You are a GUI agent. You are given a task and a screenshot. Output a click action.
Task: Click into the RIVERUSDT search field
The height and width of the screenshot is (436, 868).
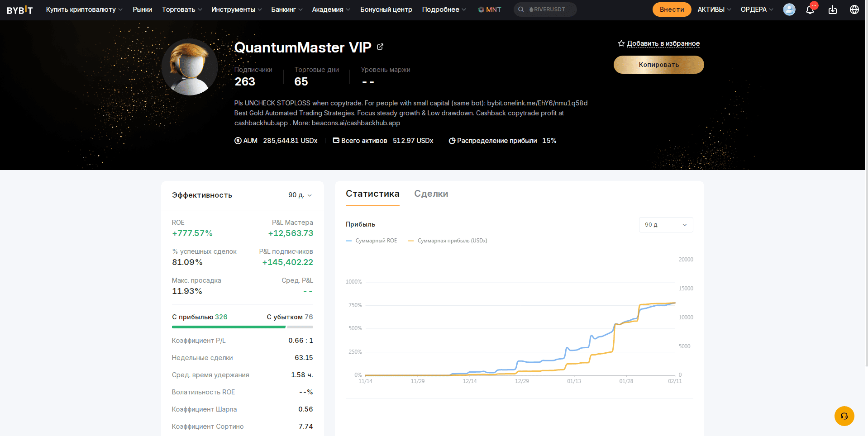pos(545,9)
